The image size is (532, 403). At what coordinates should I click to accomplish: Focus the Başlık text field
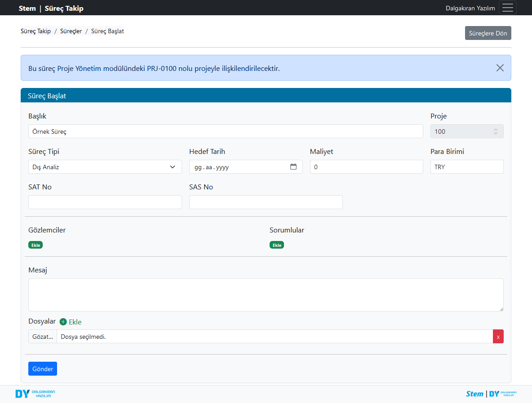click(225, 131)
